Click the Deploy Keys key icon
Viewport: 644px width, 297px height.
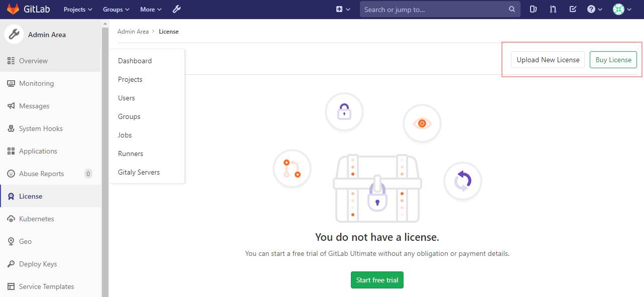click(11, 264)
